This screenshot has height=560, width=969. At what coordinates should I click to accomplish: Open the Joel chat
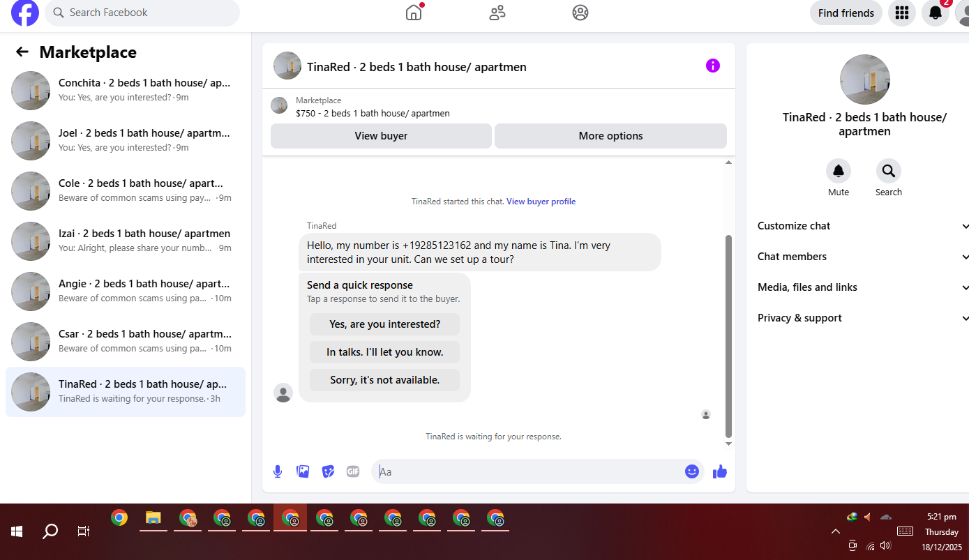tap(126, 141)
